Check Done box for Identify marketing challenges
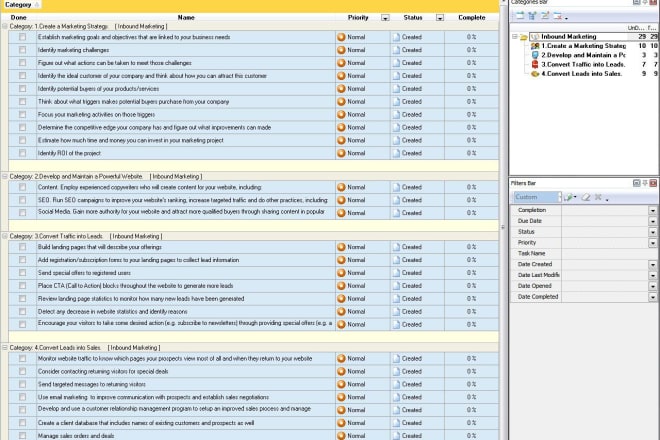Viewport: 660px width, 440px height. pyautogui.click(x=22, y=50)
